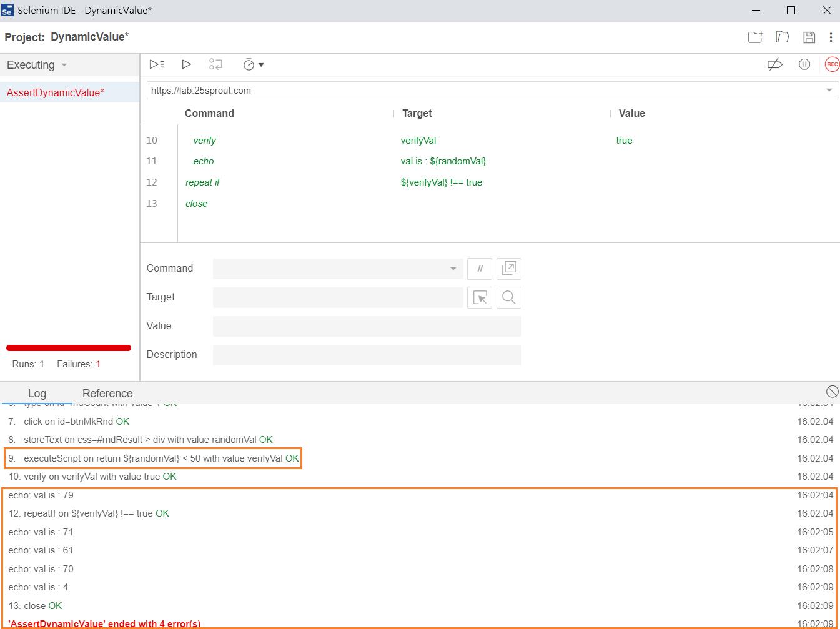
Task: Switch to the Log tab
Action: 37,393
